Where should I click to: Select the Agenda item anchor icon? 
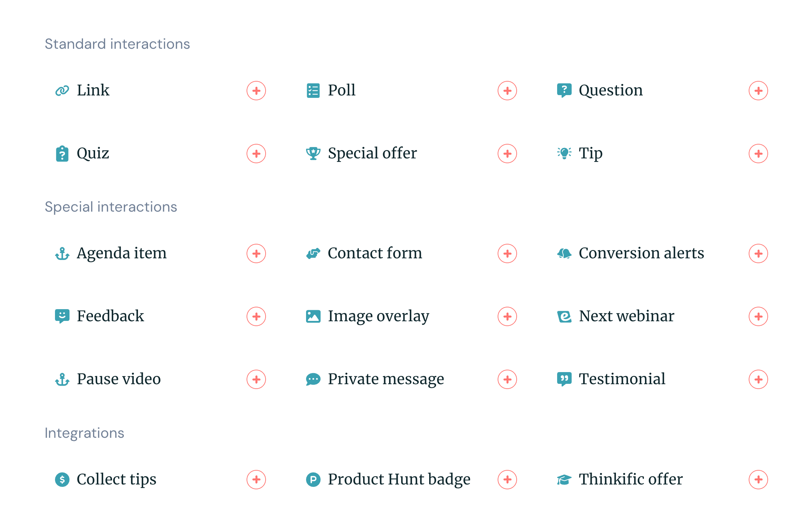62,253
